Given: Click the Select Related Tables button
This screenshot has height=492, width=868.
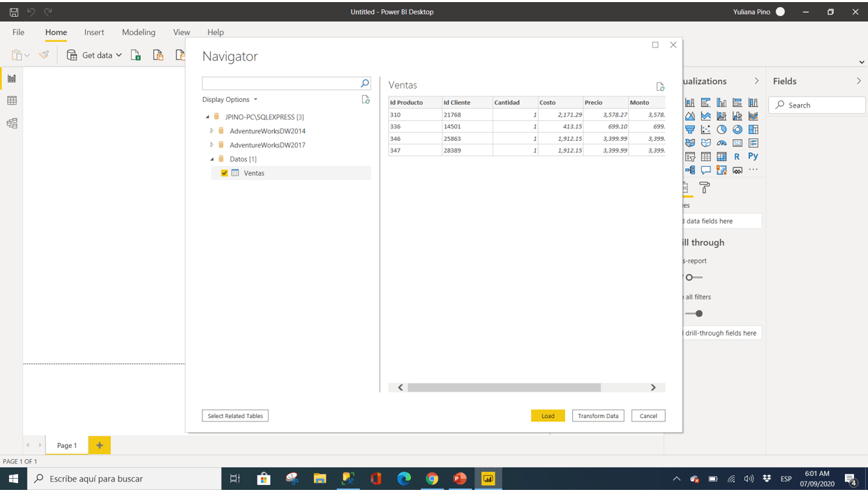Looking at the screenshot, I should (x=234, y=415).
